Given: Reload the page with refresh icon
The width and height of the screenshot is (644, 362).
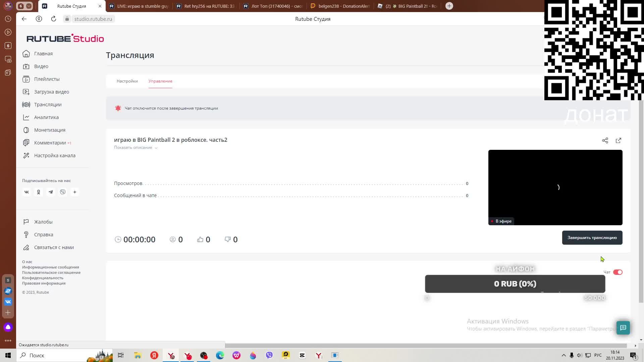Looking at the screenshot, I should click(x=54, y=19).
